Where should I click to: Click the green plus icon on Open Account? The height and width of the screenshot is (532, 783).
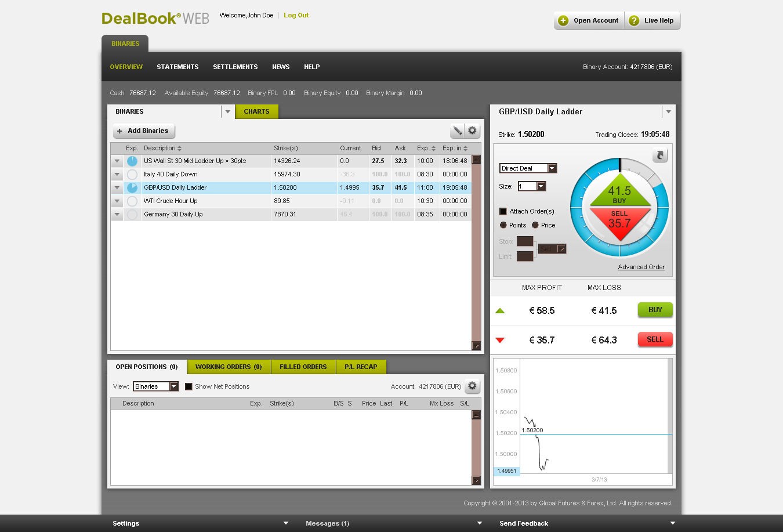click(563, 21)
